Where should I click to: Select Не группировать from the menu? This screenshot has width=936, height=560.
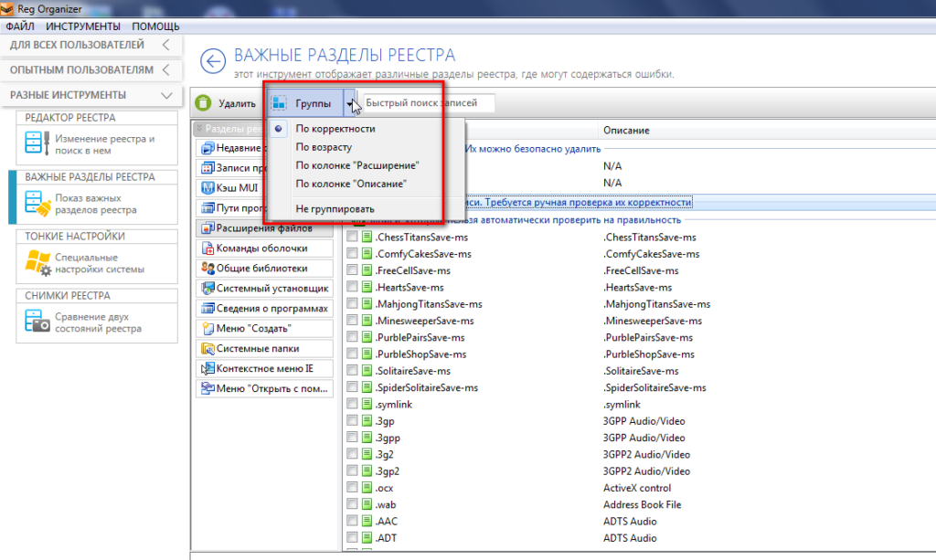(335, 208)
